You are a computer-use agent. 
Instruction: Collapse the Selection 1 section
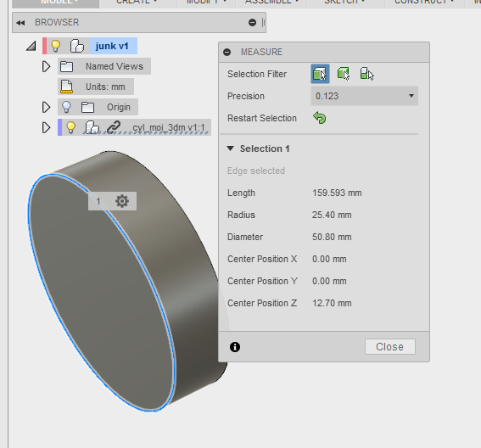pyautogui.click(x=231, y=148)
